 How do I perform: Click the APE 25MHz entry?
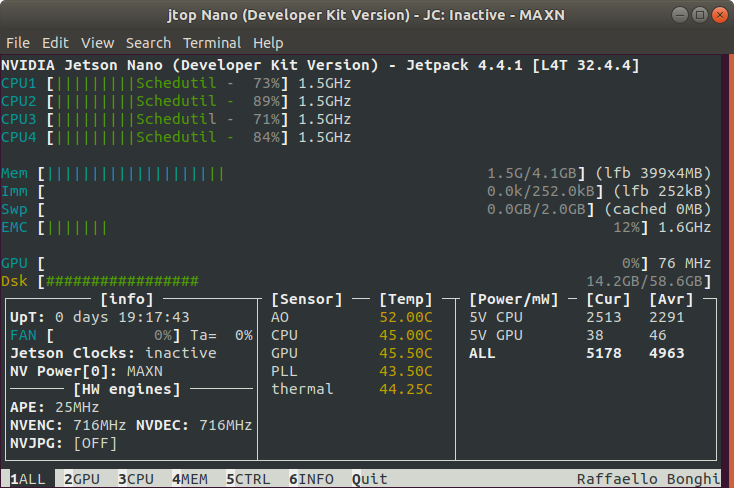[x=55, y=407]
